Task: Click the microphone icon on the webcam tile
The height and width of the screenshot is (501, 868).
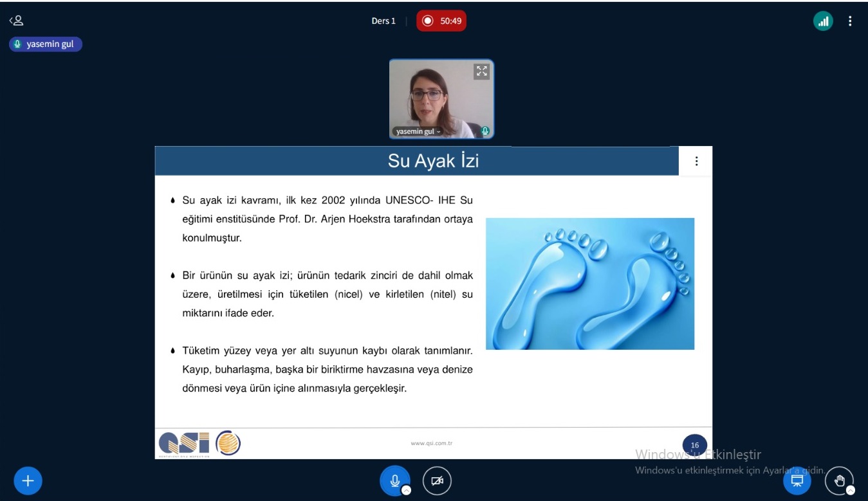Action: [x=485, y=131]
